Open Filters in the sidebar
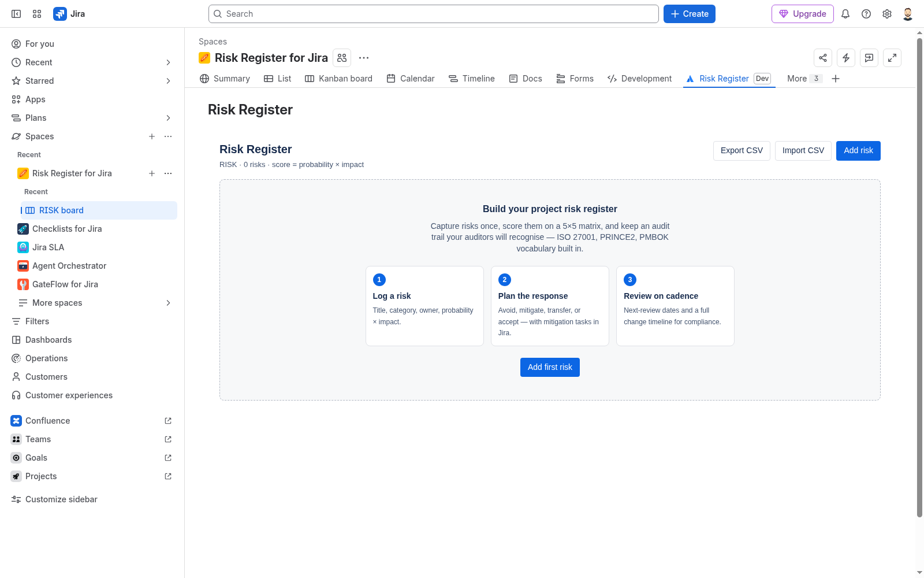Screen dimensions: 924x578 (92, 321)
